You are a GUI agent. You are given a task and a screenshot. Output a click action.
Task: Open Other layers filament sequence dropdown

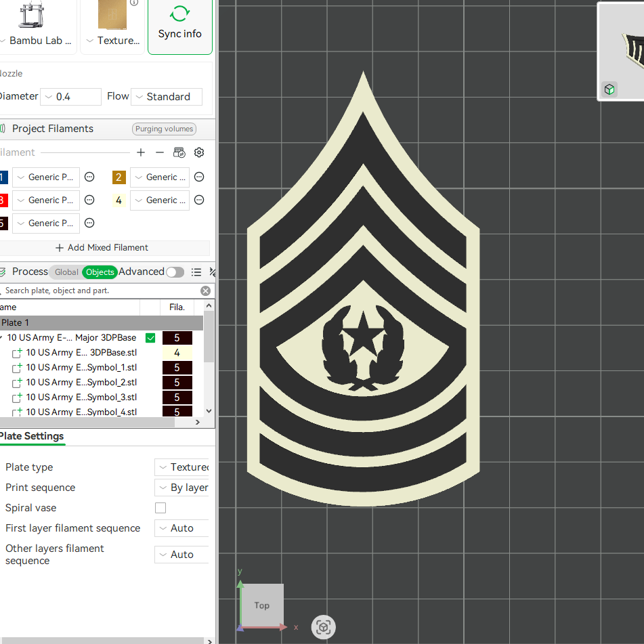181,555
